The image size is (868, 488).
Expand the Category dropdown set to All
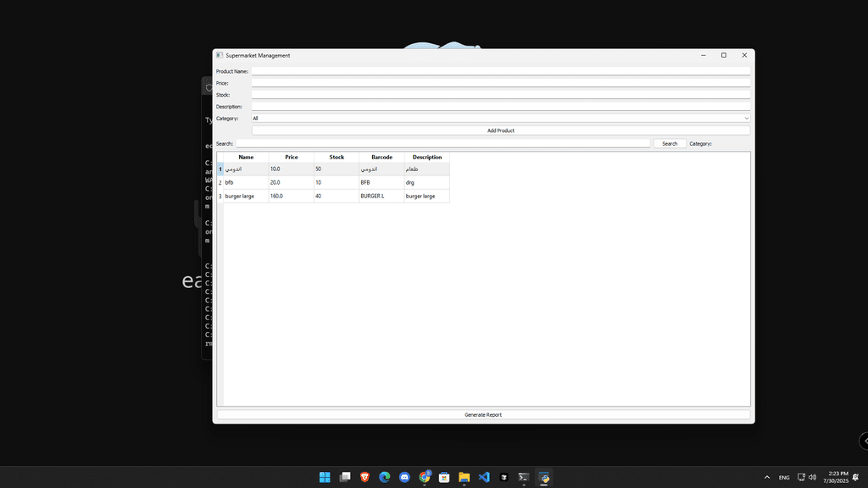pos(501,119)
